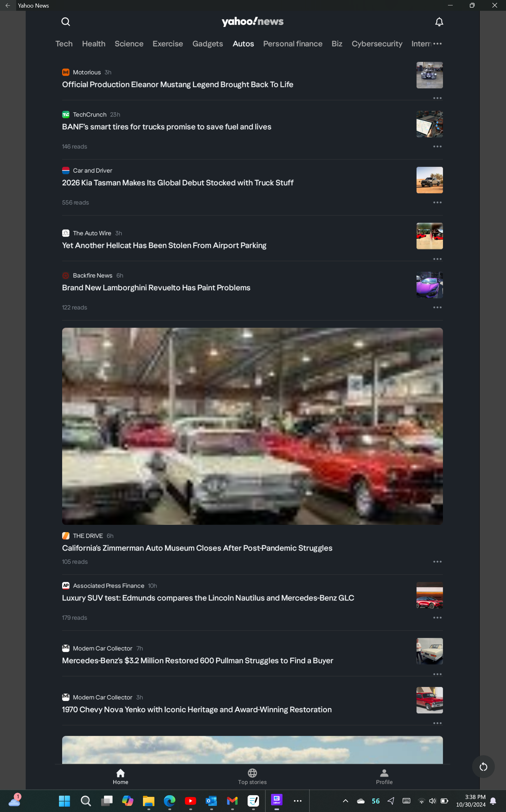506x812 pixels.
Task: Go to the Home tab icon
Action: coord(120,773)
